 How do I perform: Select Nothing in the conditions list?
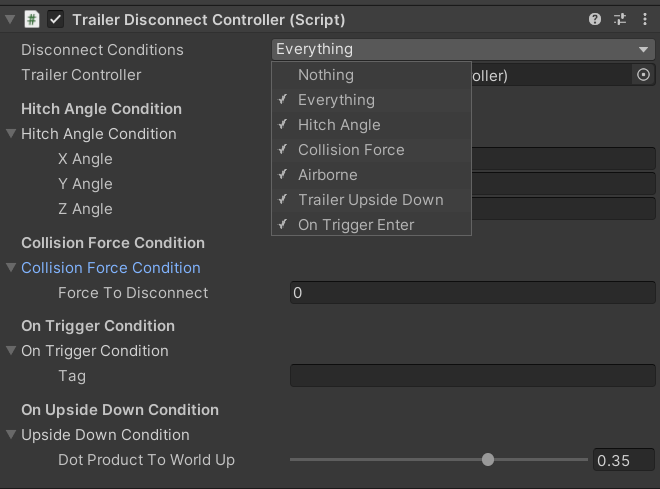coord(326,75)
